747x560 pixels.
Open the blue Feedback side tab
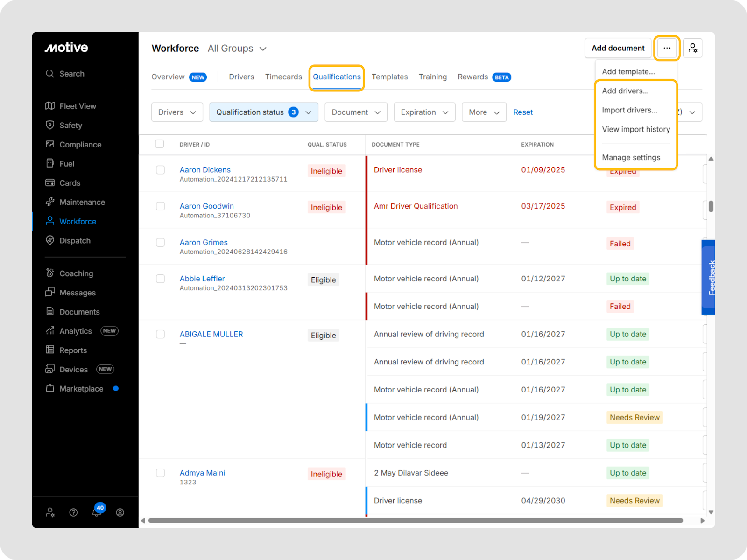709,277
